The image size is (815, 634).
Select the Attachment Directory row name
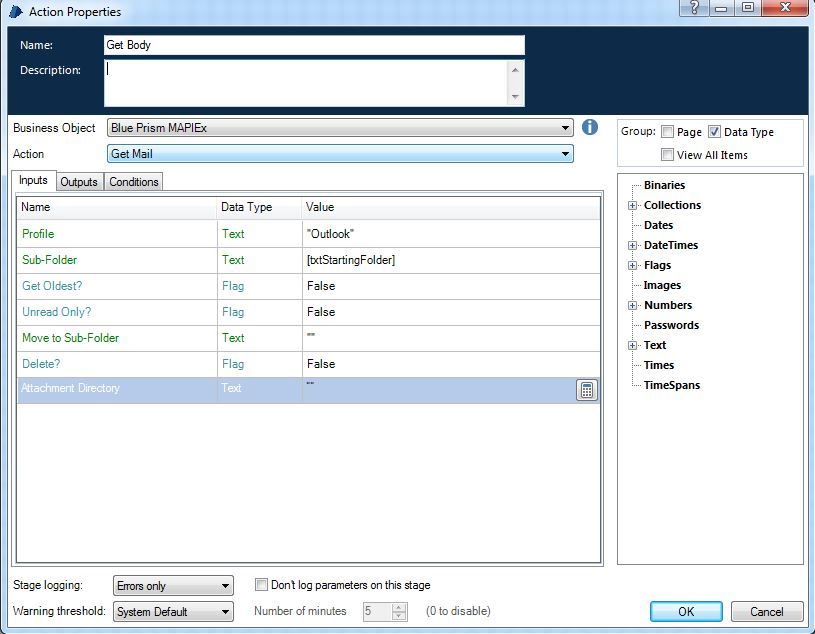pos(70,388)
